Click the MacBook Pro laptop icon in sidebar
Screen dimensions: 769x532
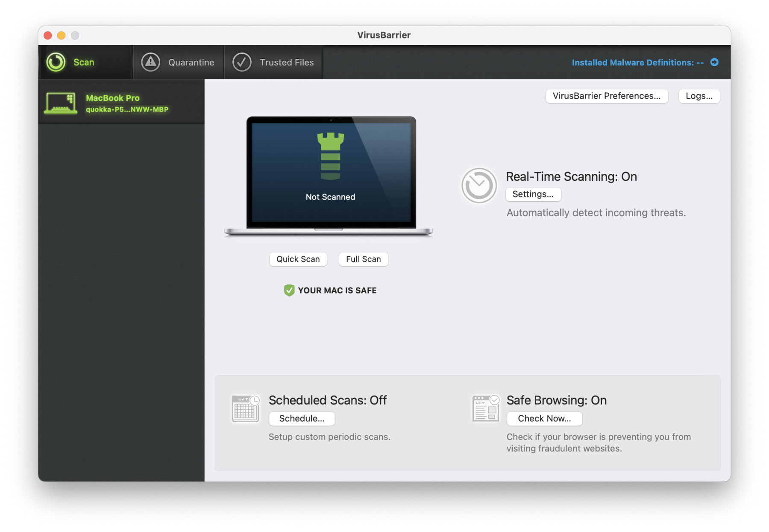(60, 102)
